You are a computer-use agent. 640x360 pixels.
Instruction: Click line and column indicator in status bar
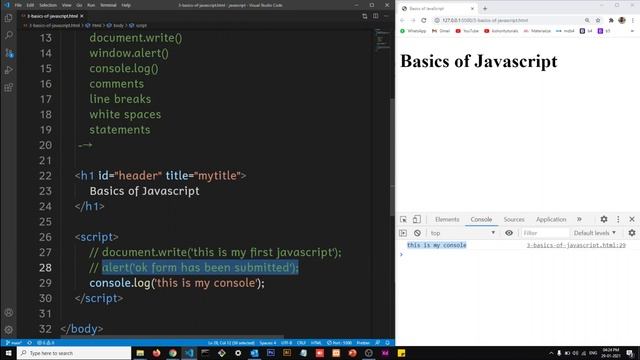click(x=231, y=343)
